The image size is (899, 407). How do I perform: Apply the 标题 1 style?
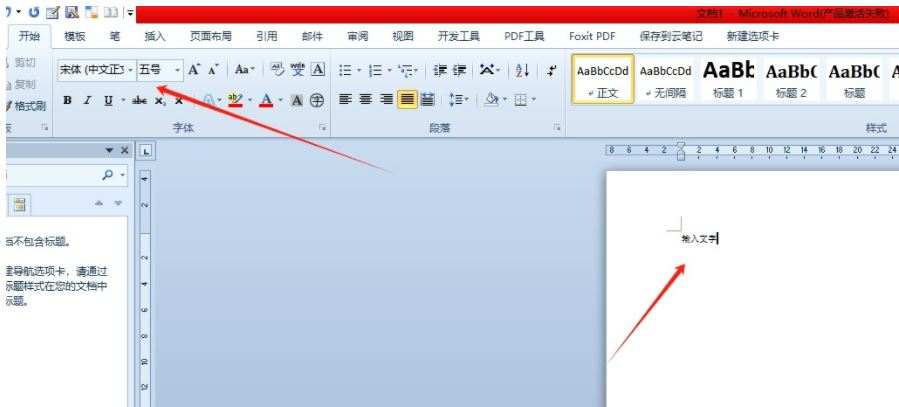728,79
